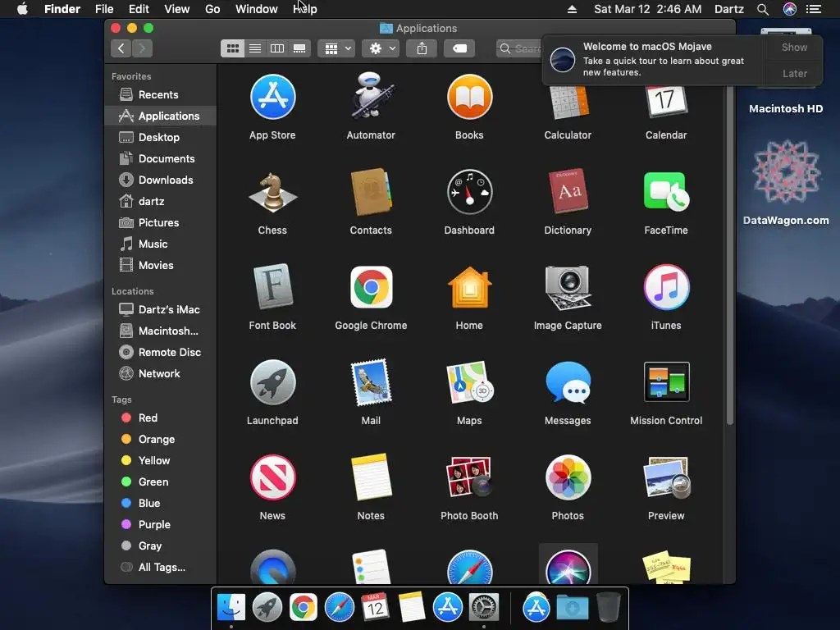Open the Image Capture app icon

[x=568, y=287]
